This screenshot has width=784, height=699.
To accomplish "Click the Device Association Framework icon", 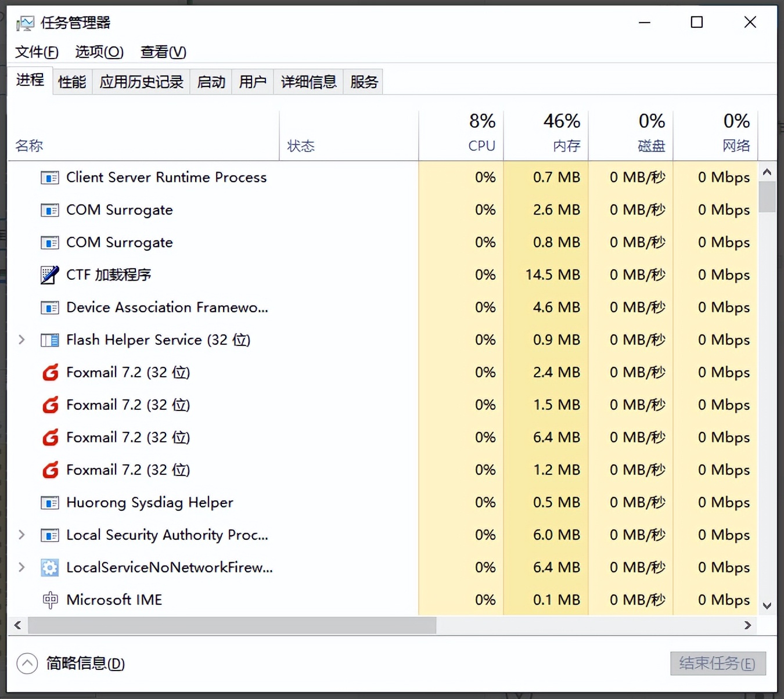I will tap(50, 307).
